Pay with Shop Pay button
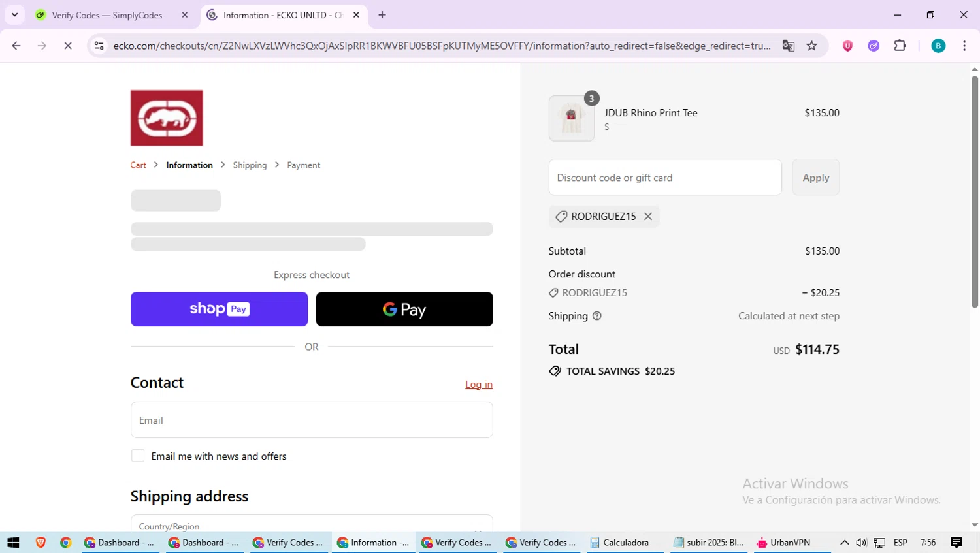Image resolution: width=980 pixels, height=553 pixels. pyautogui.click(x=220, y=309)
